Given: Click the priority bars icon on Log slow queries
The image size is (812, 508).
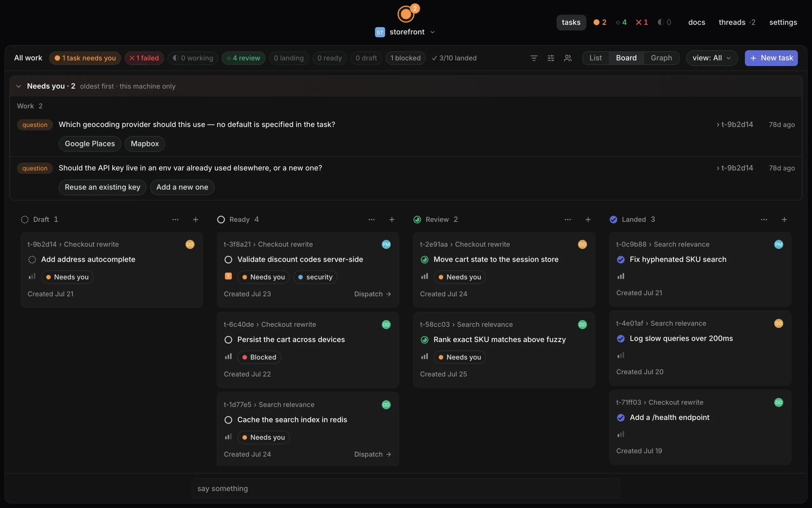Looking at the screenshot, I should tap(621, 355).
